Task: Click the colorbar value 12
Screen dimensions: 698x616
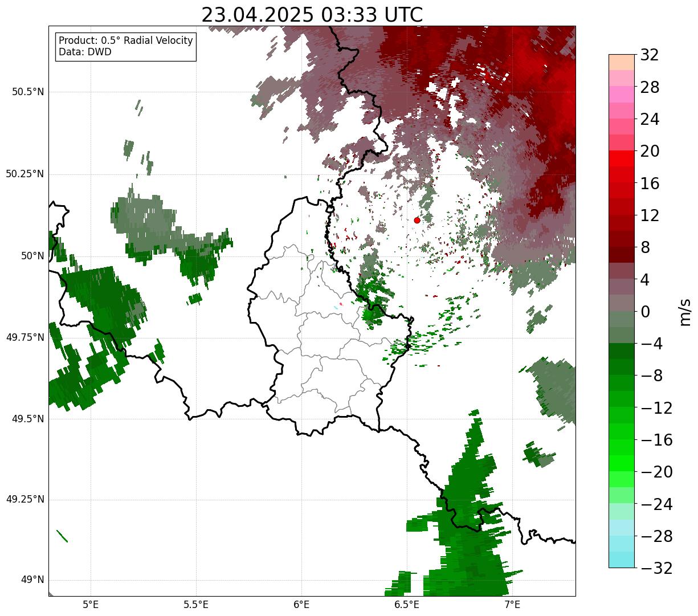Action: click(650, 215)
